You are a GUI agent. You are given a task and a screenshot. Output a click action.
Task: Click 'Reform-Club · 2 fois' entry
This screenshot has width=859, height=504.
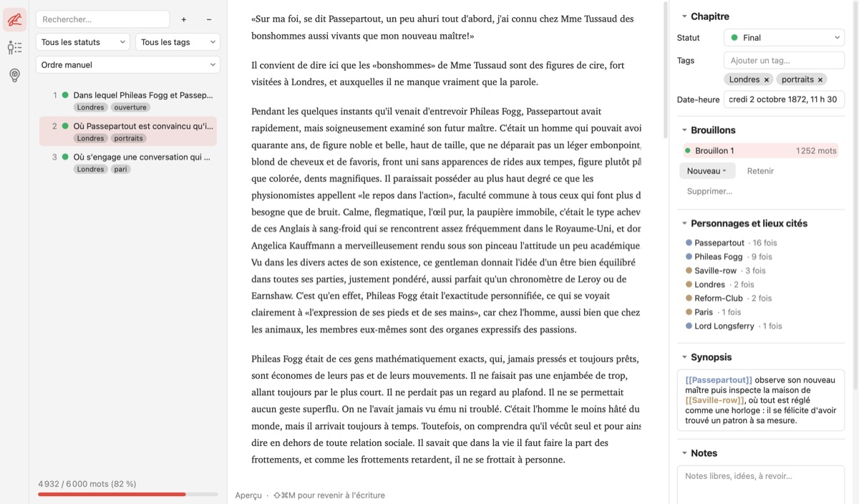click(729, 298)
